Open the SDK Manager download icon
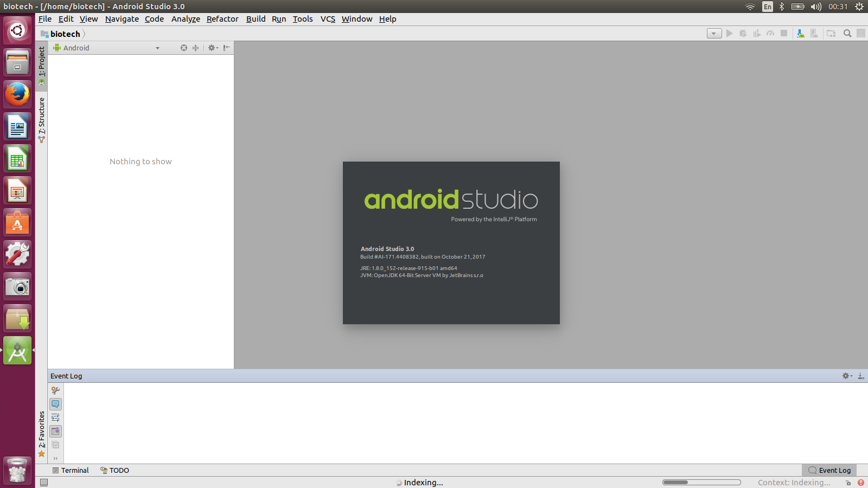868x488 pixels. 800,34
